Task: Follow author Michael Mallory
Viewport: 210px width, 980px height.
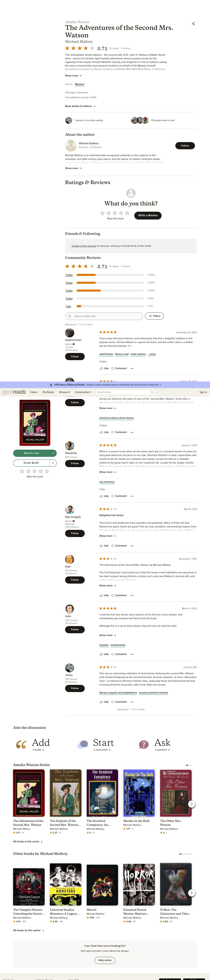Action: 185,145
